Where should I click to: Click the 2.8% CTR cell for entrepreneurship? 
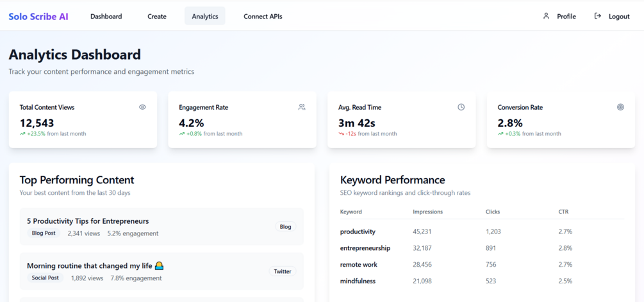coord(565,248)
